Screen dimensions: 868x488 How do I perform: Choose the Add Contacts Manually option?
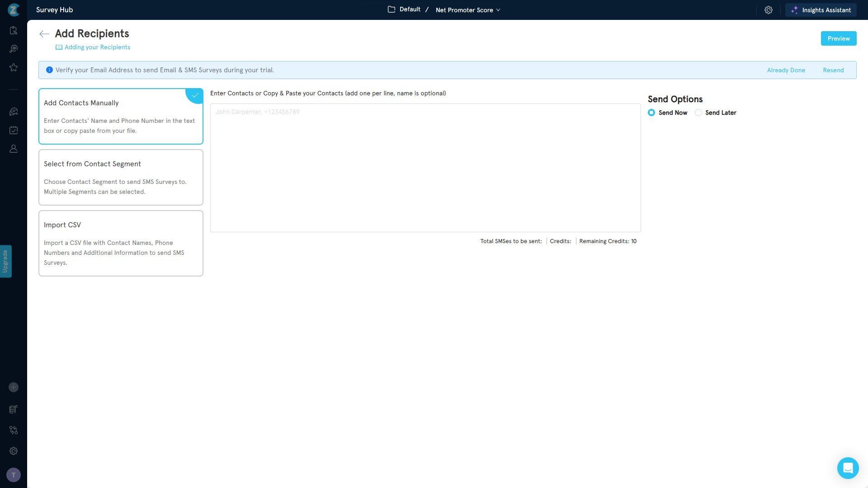[x=121, y=116]
